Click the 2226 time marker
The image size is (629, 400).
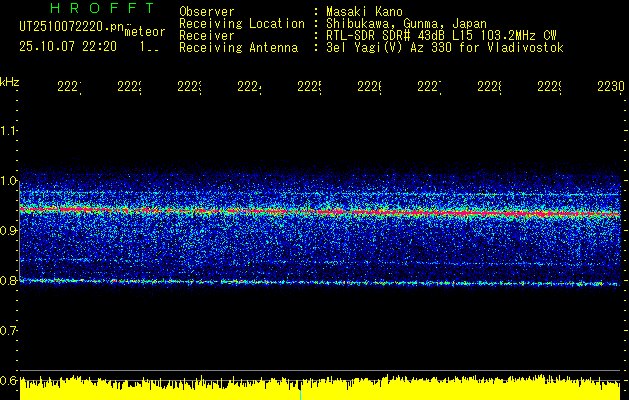(x=369, y=87)
